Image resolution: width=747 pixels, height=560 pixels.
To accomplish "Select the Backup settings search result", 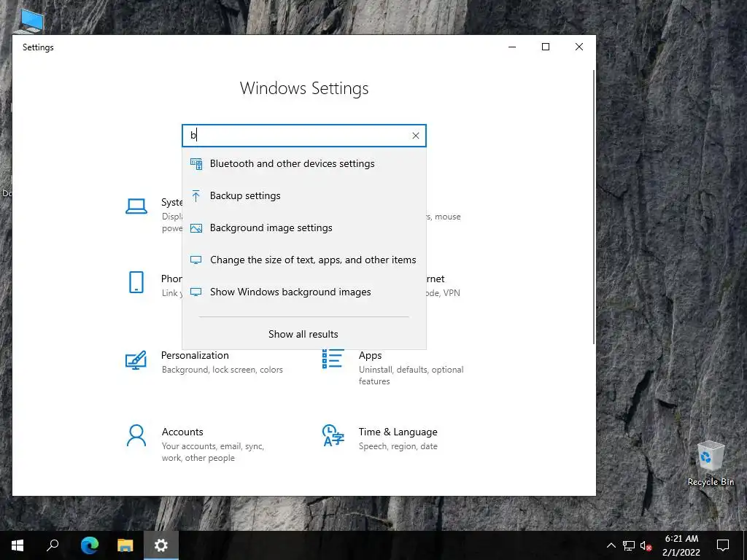I will (x=304, y=195).
